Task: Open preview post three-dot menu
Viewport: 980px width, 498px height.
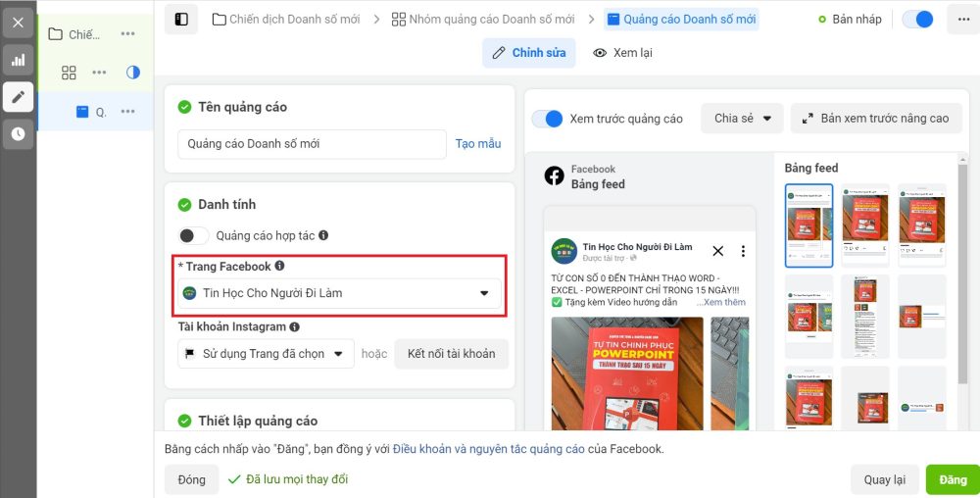Action: pos(743,251)
